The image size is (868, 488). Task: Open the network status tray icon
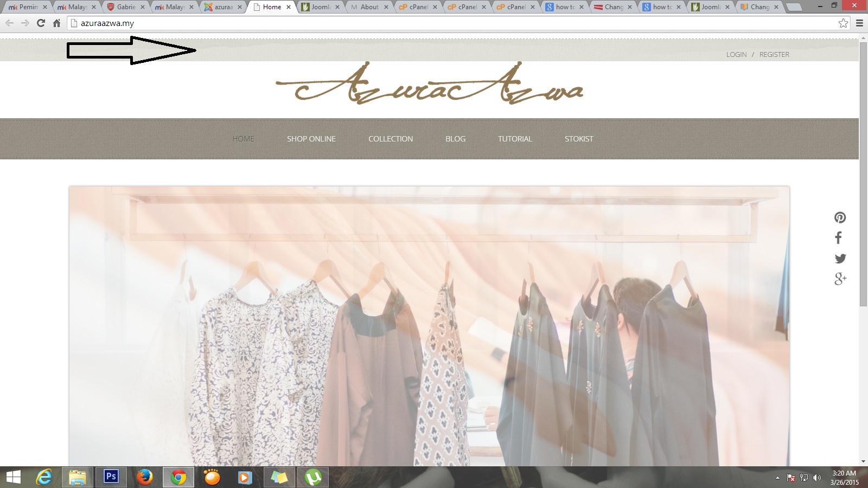point(804,478)
